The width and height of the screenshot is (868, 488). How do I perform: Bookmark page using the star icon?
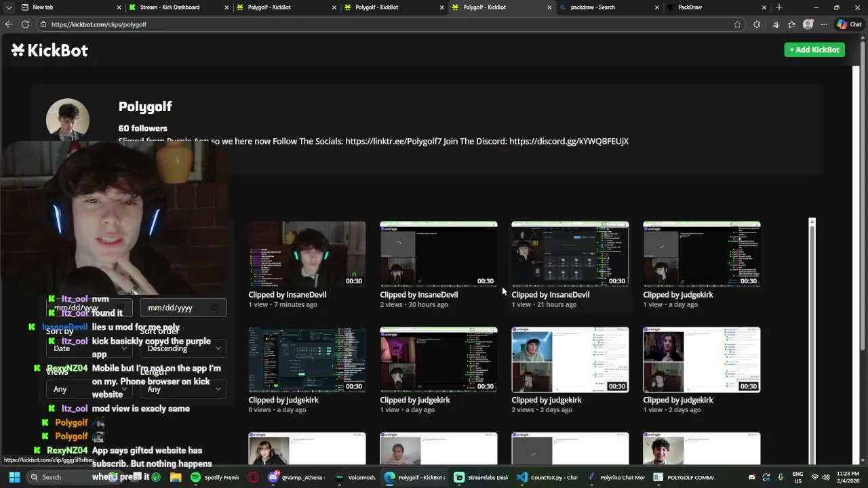[737, 24]
